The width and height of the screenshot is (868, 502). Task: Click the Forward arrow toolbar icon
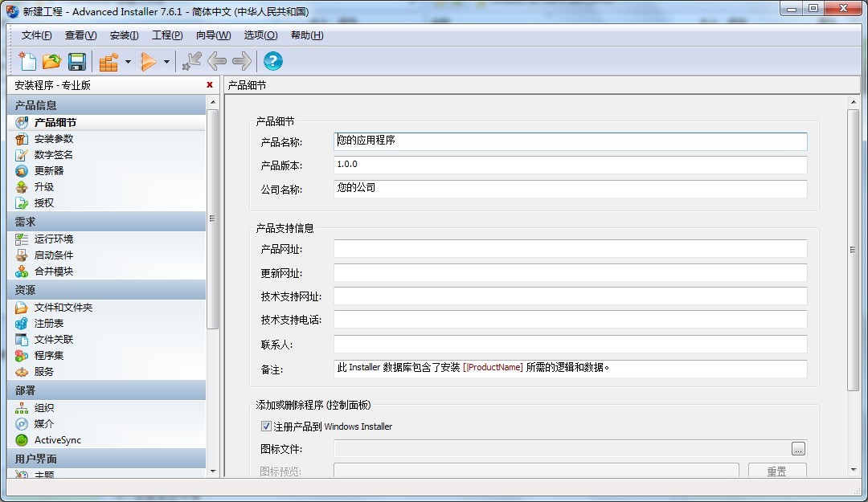point(241,61)
